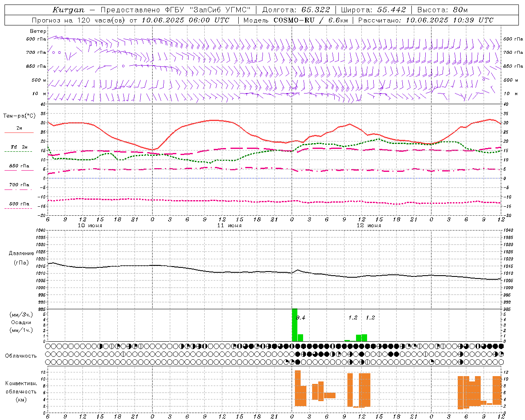Click the Широта 55.442 latitude value

[x=391, y=10]
